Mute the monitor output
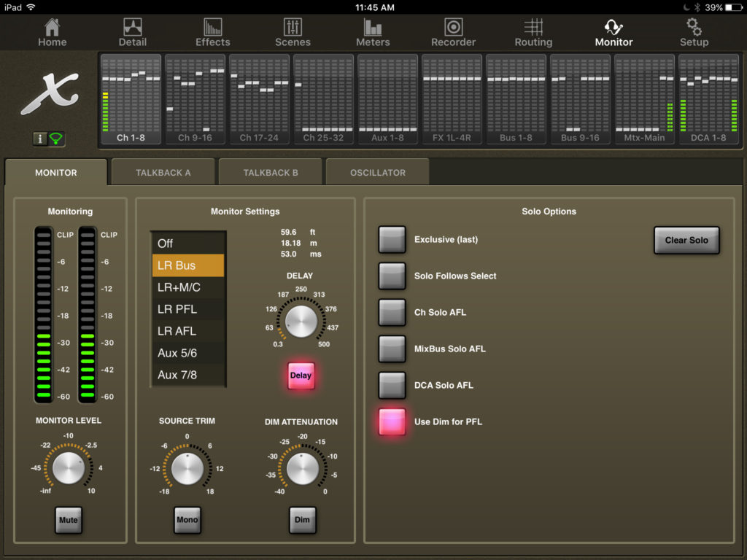Screen dimensions: 747x560 tap(68, 521)
